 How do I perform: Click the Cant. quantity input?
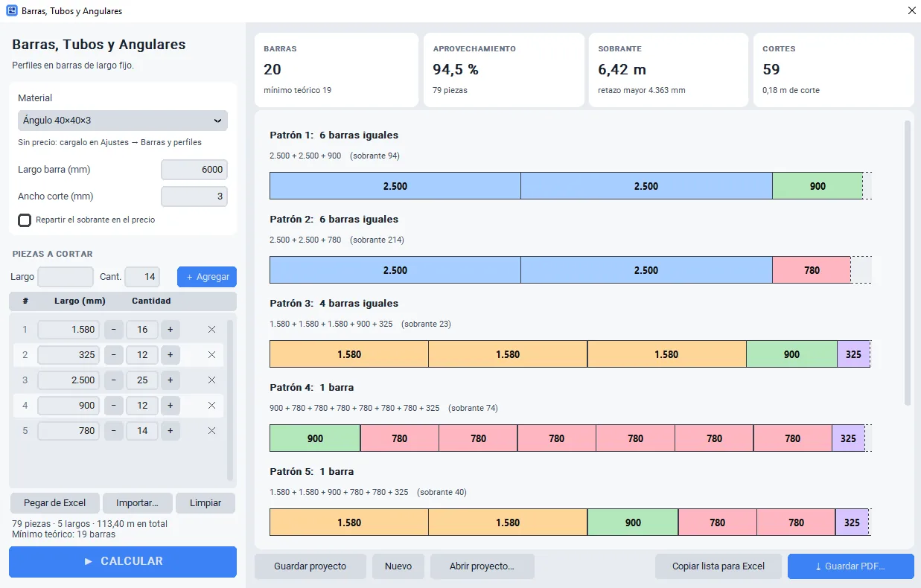tap(142, 277)
